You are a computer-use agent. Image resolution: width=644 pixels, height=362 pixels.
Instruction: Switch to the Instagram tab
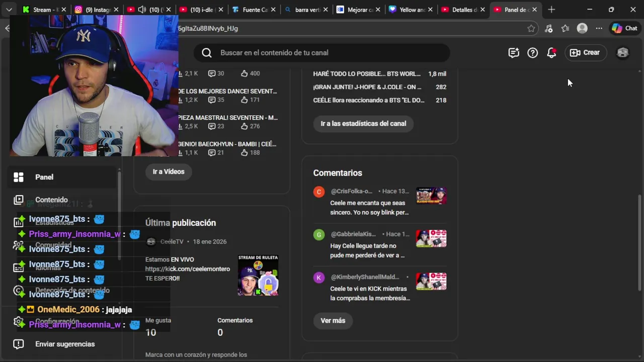[x=97, y=10]
